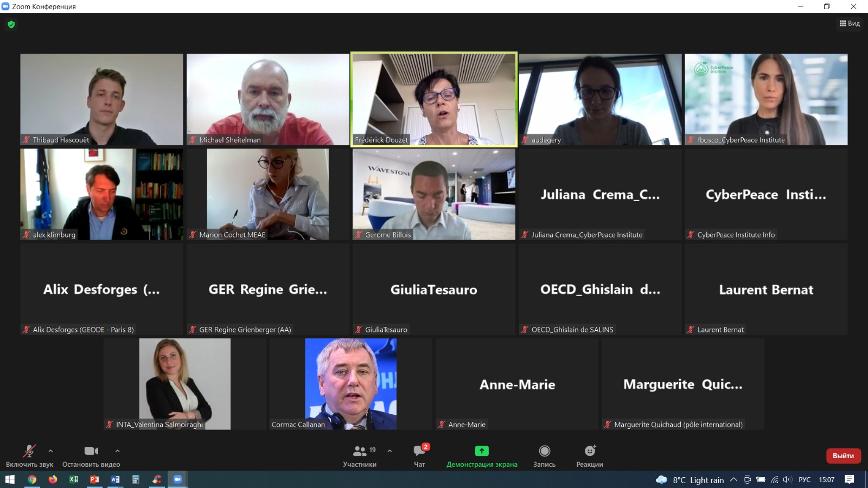Open the Вид view layout menu

pyautogui.click(x=850, y=23)
